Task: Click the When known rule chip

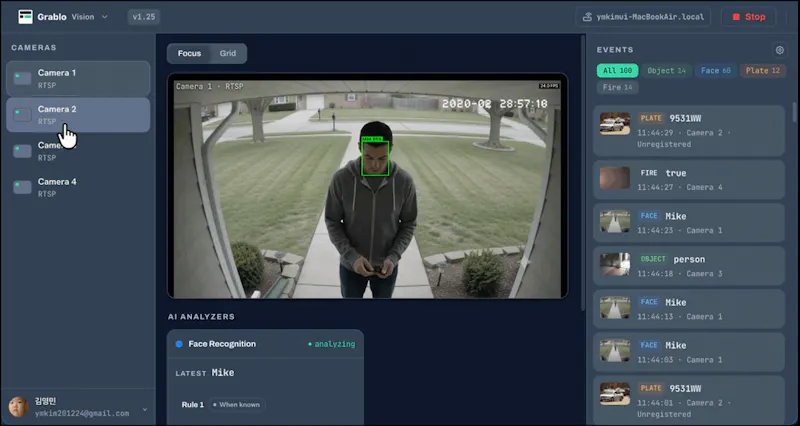Action: click(237, 405)
